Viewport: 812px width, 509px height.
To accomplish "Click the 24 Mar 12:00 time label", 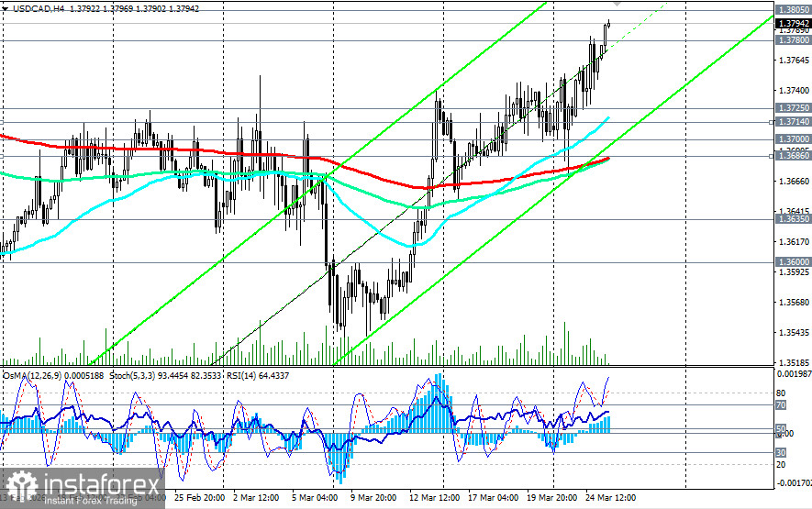I will pyautogui.click(x=610, y=498).
